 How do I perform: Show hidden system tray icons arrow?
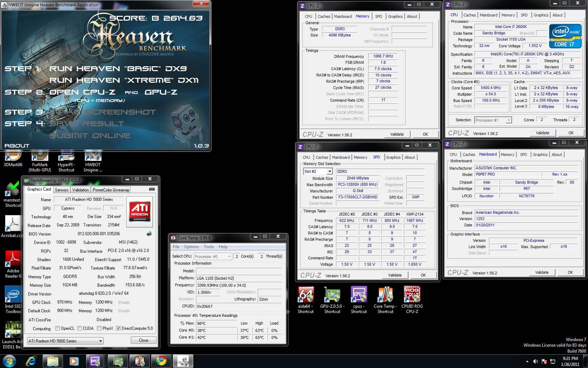(x=527, y=361)
